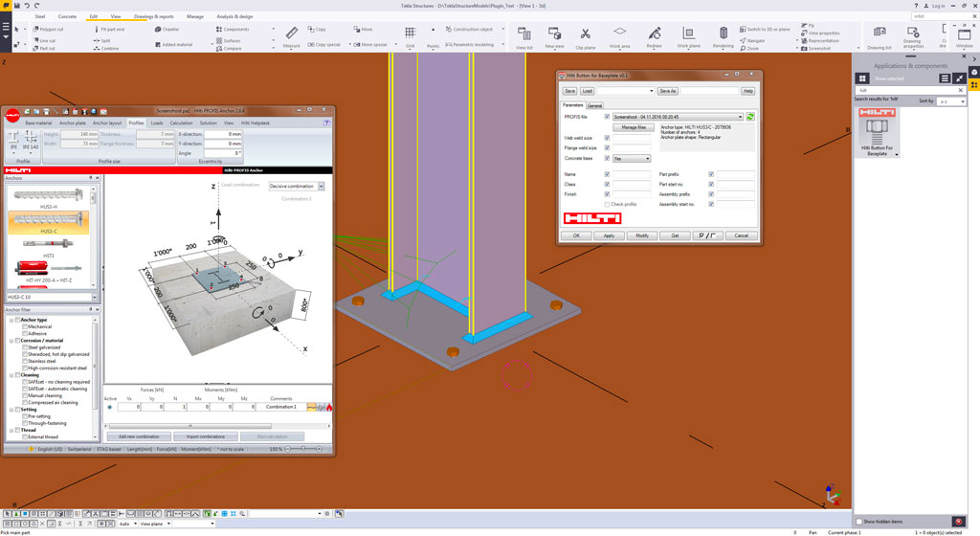Expand the Sort by dropdown
The width and height of the screenshot is (980, 536).
(x=952, y=100)
